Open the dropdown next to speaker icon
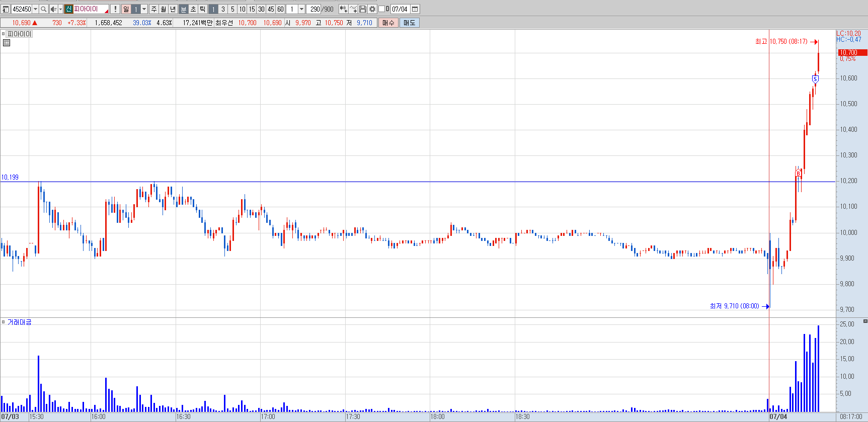 60,9
